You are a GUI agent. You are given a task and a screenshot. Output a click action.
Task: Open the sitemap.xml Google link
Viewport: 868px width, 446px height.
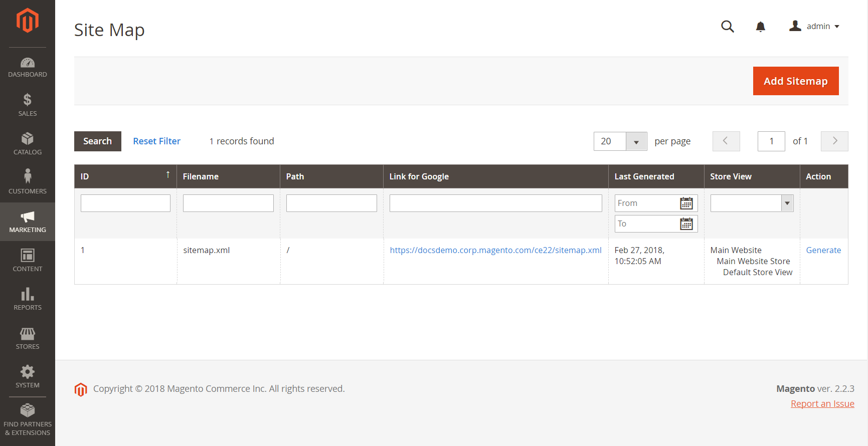pyautogui.click(x=496, y=250)
